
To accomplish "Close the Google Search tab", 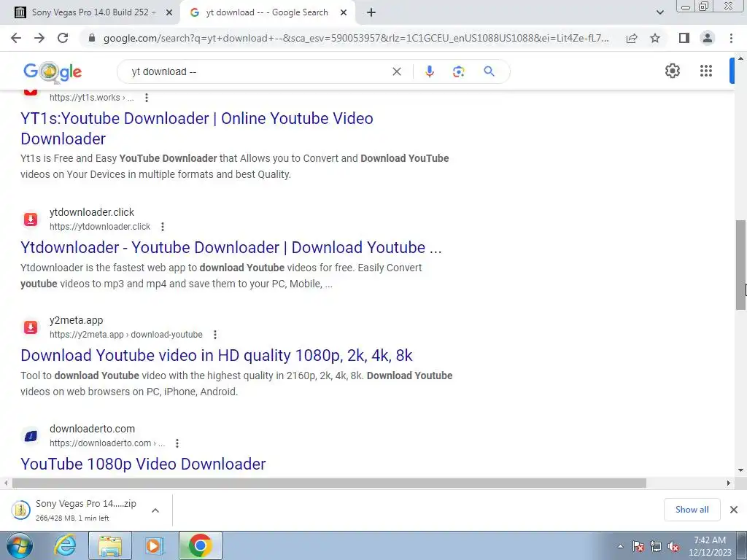I will (344, 12).
